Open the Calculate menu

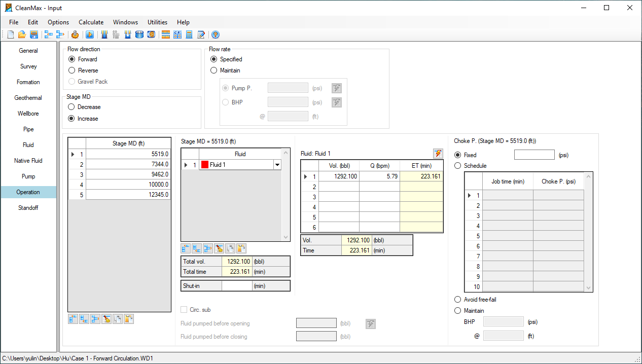(x=91, y=22)
